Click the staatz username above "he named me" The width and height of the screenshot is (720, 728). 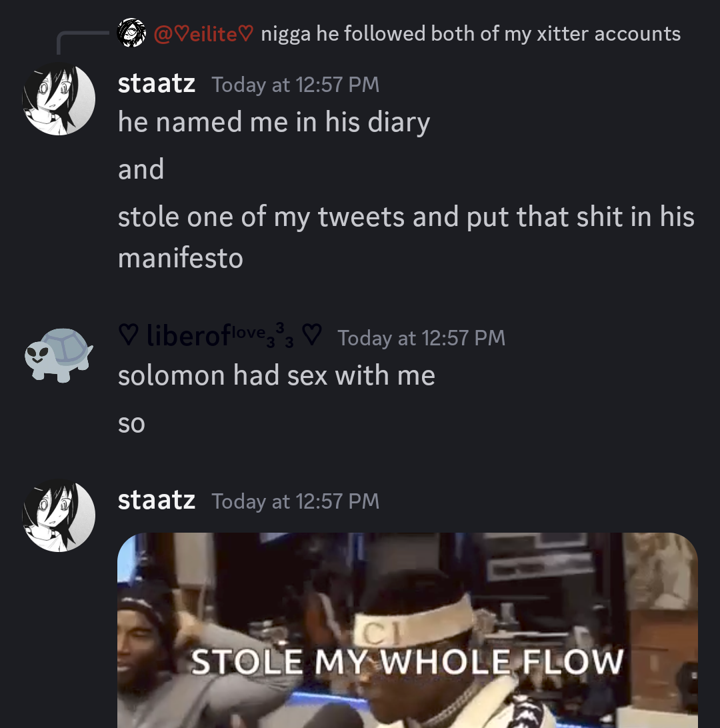(x=156, y=85)
